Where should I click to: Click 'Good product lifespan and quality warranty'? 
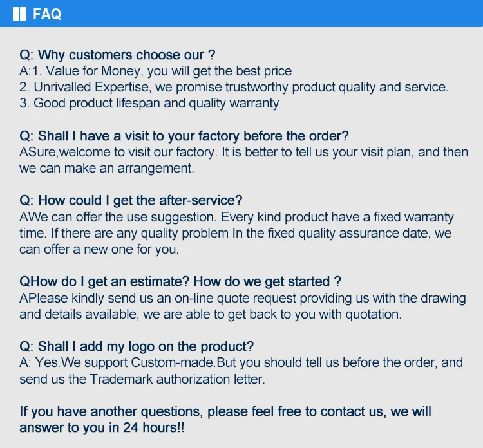[x=149, y=103]
